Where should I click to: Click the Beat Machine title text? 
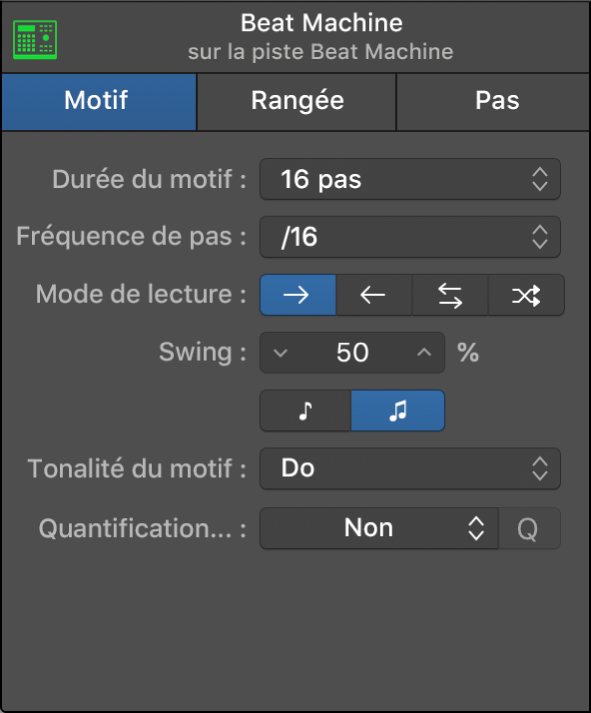point(321,23)
